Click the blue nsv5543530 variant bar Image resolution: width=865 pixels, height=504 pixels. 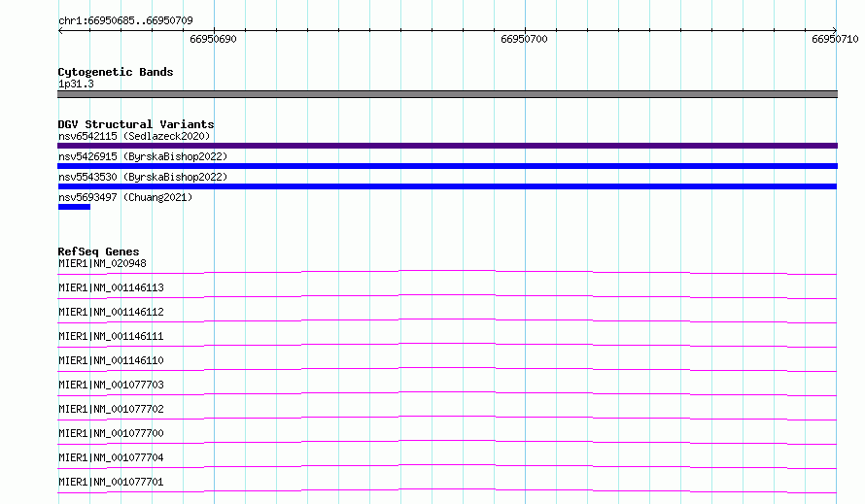(447, 186)
